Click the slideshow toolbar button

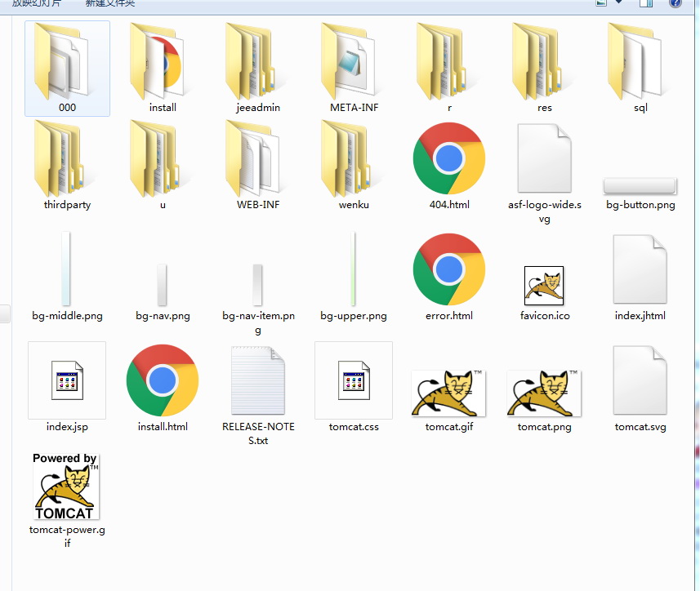click(x=36, y=3)
